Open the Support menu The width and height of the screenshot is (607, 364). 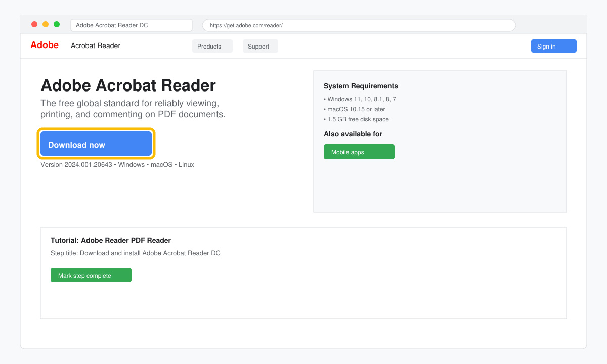pos(261,46)
